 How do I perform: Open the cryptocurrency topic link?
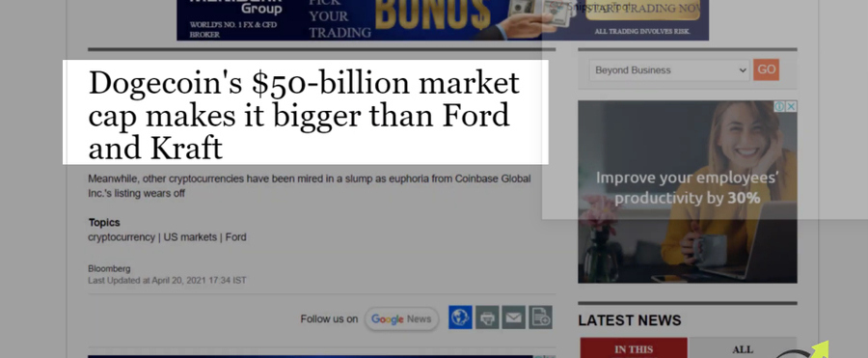(122, 237)
